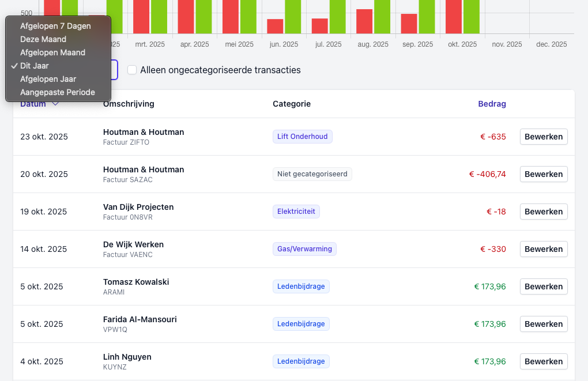This screenshot has height=381, width=588.
Task: Pick 'Afgelopen Maand' in the dropdown list
Action: tap(52, 52)
